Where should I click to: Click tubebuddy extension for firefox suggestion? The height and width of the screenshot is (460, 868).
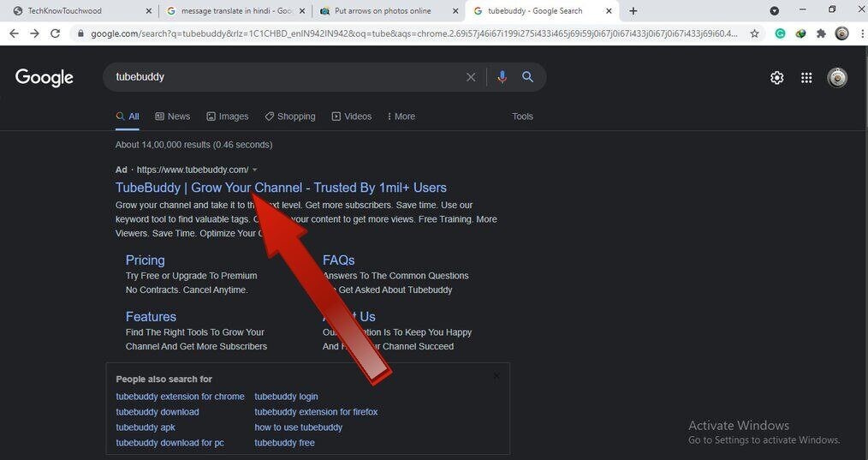[316, 412]
